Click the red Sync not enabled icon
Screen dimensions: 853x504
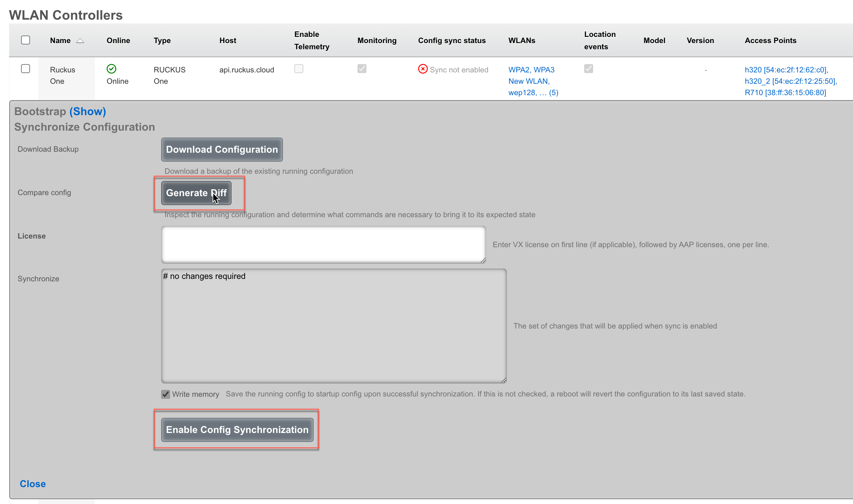[423, 69]
